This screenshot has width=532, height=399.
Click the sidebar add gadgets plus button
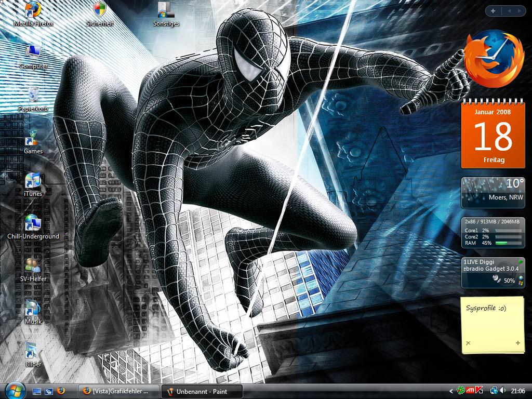[x=493, y=11]
